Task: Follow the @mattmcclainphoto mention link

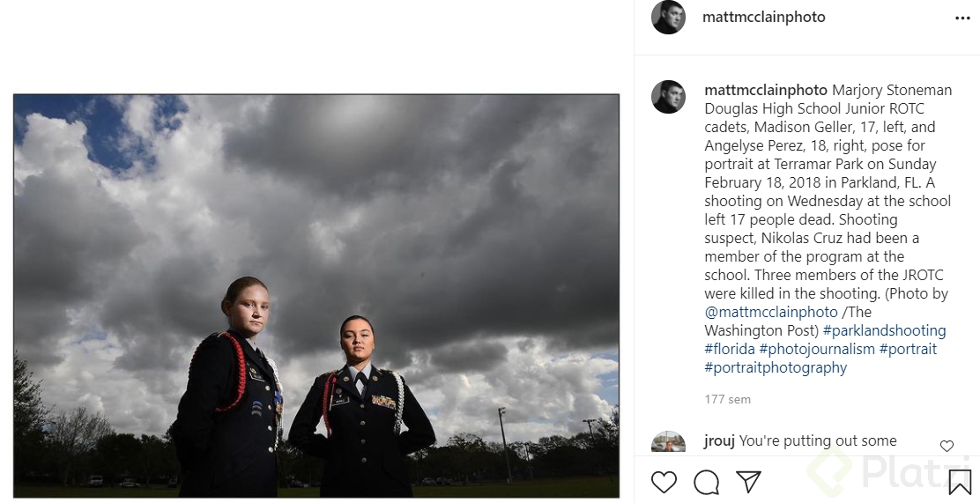Action: pos(770,313)
